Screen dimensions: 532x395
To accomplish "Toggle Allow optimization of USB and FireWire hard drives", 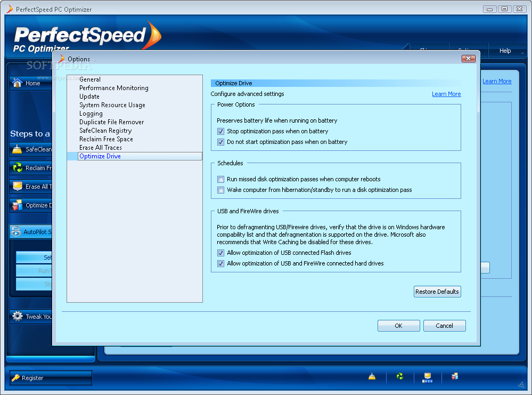I will (x=221, y=263).
